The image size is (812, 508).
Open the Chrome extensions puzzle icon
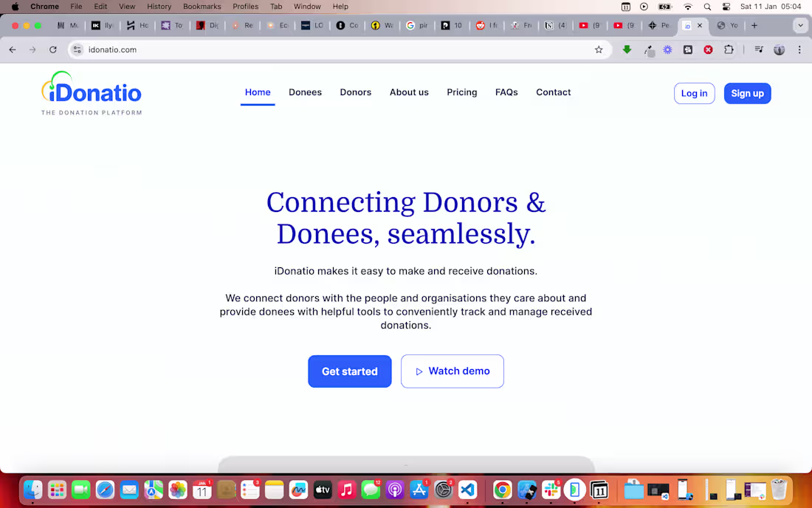click(729, 49)
